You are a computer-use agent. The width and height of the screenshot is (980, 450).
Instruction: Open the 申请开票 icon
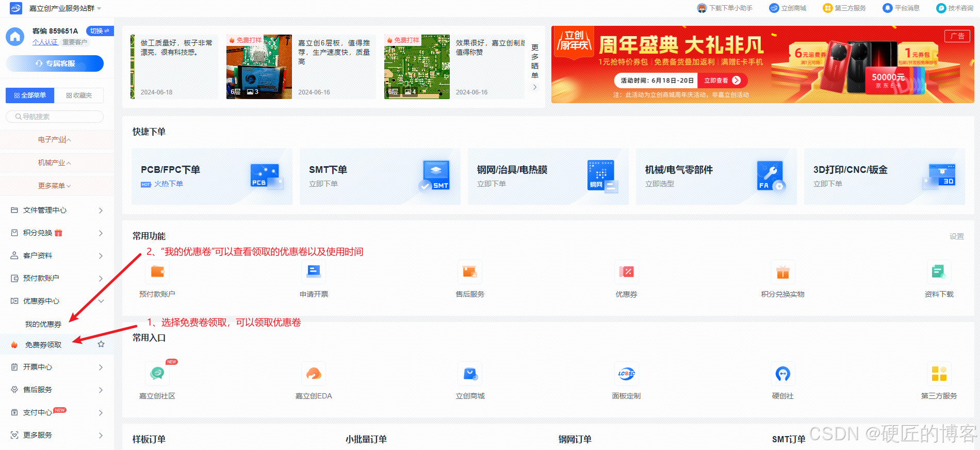click(x=314, y=271)
